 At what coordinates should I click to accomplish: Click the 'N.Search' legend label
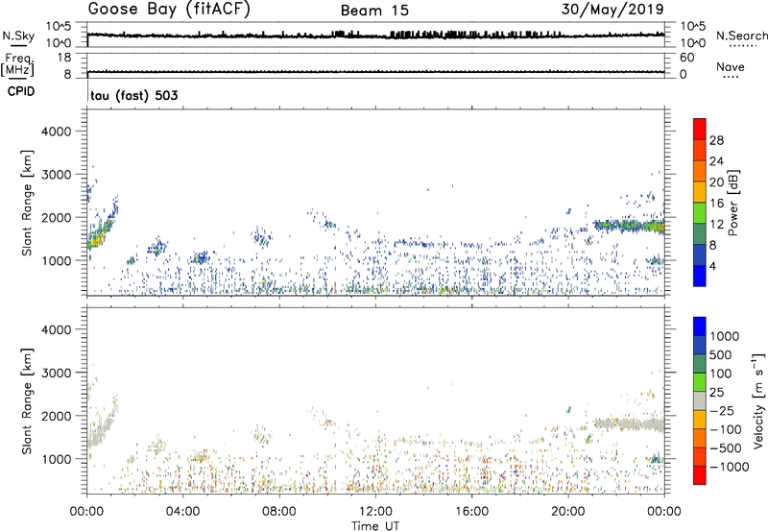741,36
